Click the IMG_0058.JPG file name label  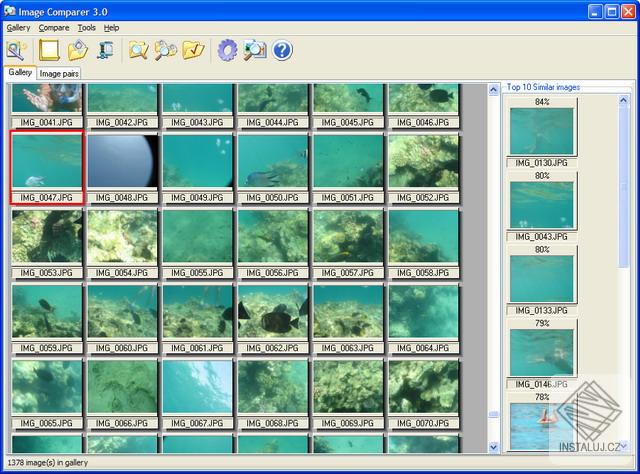coord(423,273)
